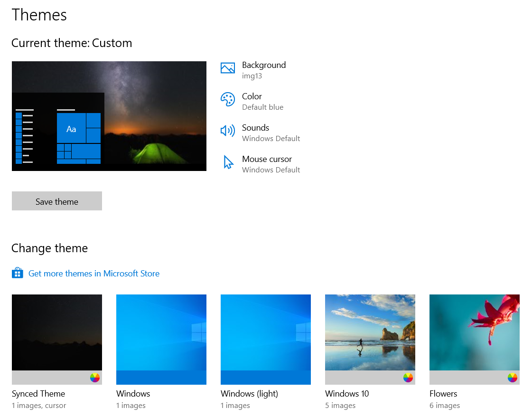The height and width of the screenshot is (417, 532).
Task: Click the 'Change theme' heading
Action: pos(49,248)
